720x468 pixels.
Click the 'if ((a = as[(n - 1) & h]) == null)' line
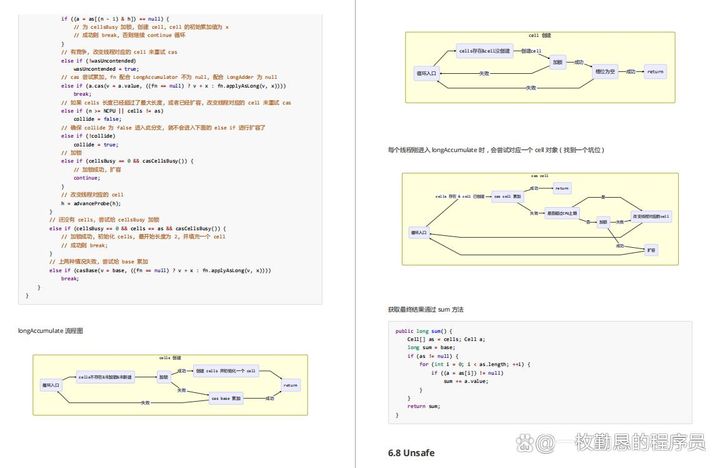115,19
